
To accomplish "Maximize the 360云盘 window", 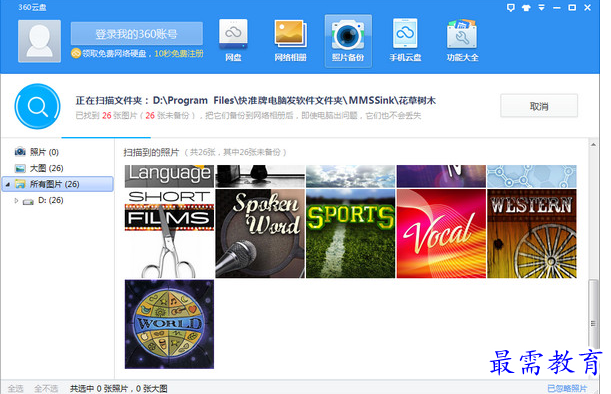I will coord(572,7).
